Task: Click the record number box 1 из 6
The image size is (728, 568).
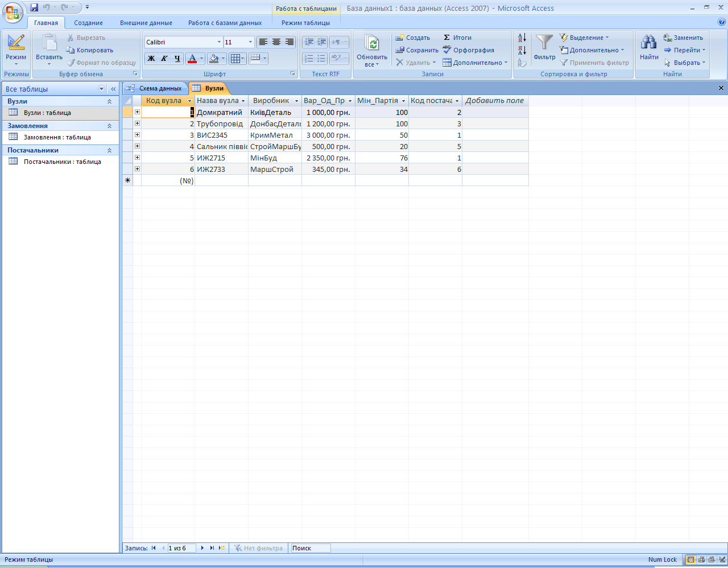Action: pos(181,548)
